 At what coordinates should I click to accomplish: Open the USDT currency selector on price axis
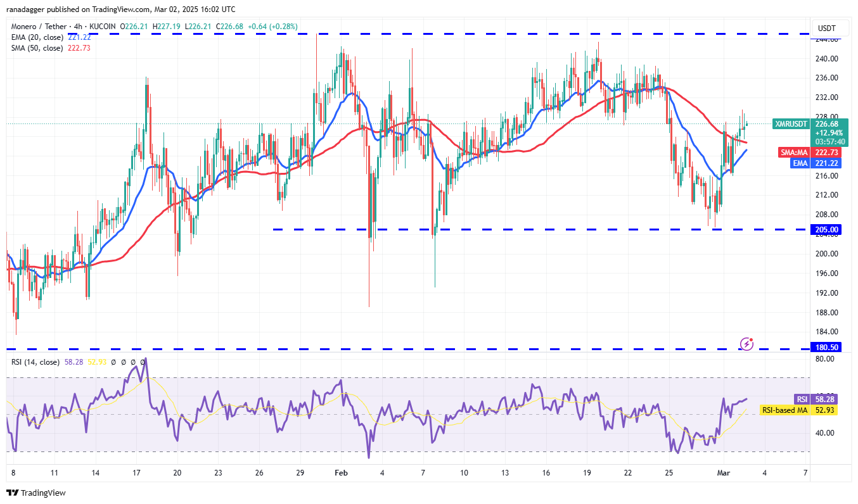click(x=827, y=28)
